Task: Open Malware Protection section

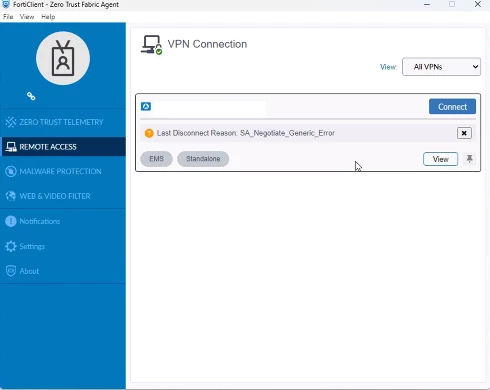Action: coord(63,171)
